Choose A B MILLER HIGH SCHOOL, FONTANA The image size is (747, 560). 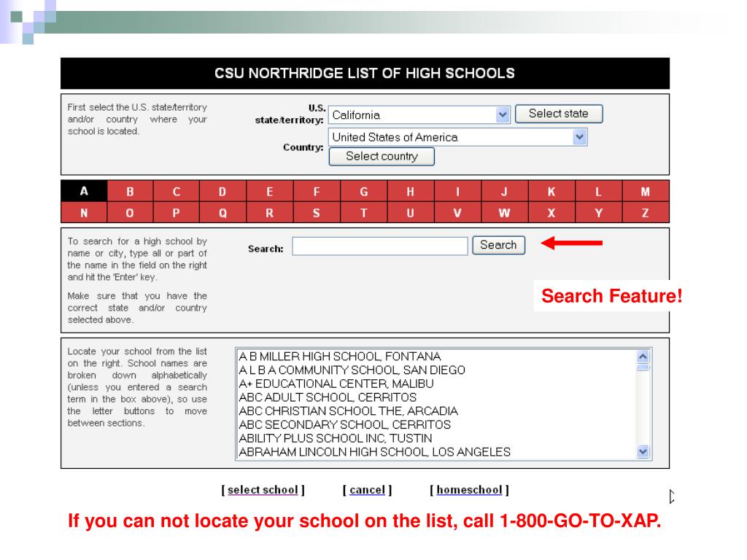[436, 356]
